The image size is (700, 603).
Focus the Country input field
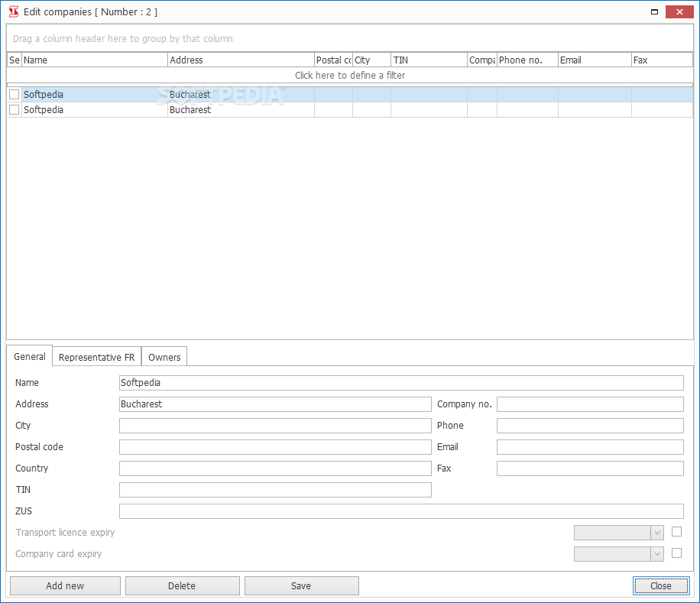click(x=275, y=468)
